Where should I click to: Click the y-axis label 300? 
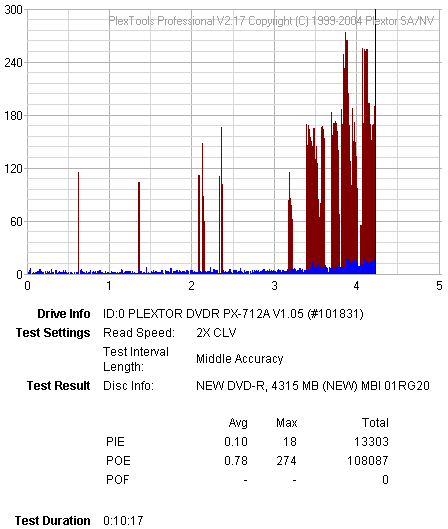pyautogui.click(x=13, y=10)
